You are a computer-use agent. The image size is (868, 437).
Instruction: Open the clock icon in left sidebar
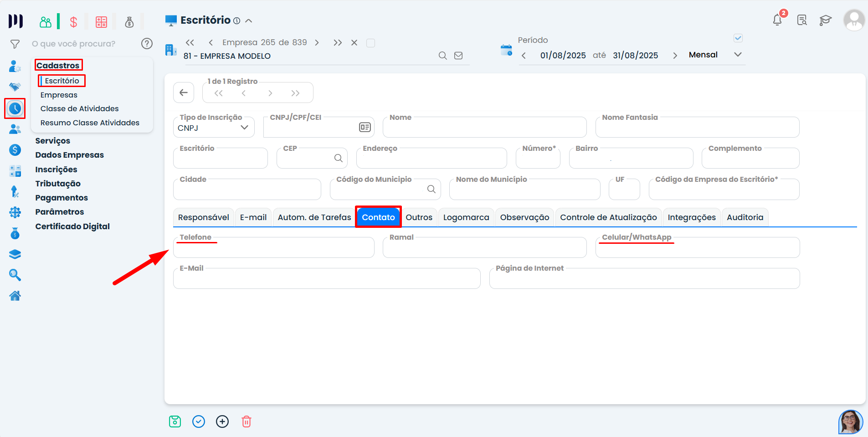tap(15, 108)
